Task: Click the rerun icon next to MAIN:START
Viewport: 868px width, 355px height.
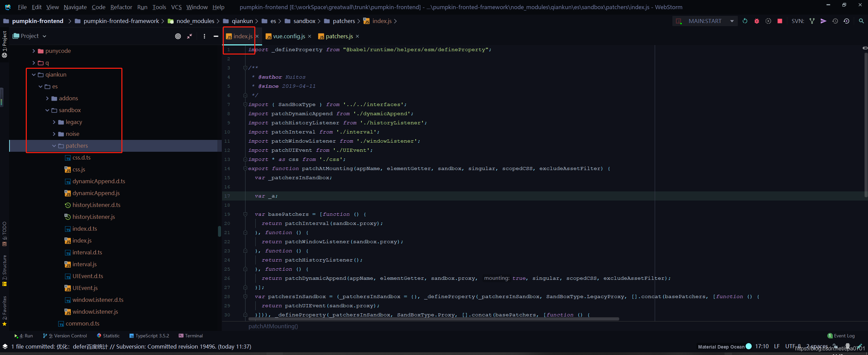Action: [x=745, y=21]
